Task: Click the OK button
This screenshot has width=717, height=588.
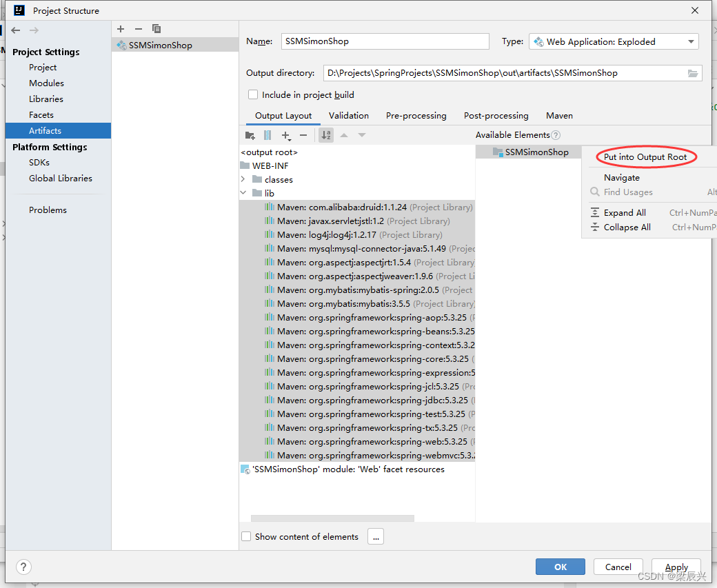Action: click(x=560, y=567)
